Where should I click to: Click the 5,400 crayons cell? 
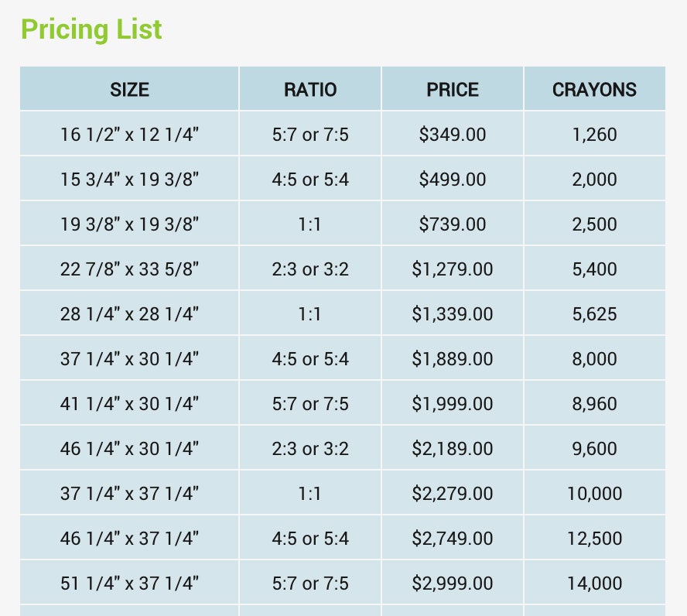click(x=594, y=269)
